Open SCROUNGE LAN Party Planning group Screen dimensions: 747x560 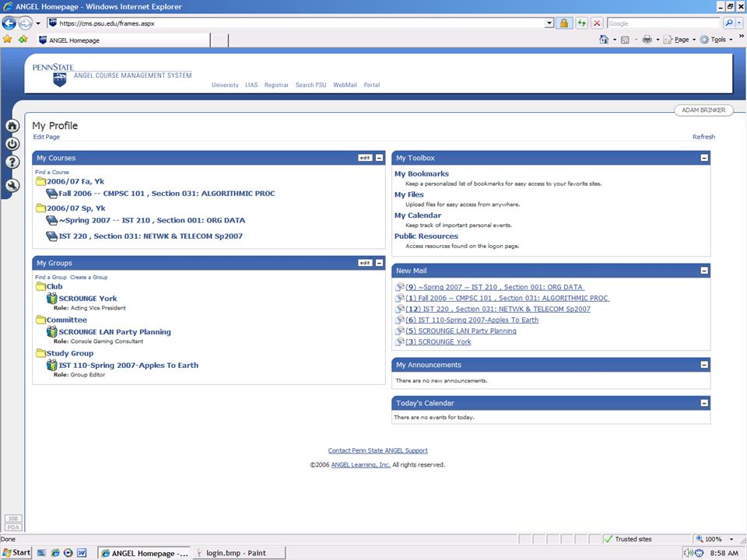click(115, 332)
